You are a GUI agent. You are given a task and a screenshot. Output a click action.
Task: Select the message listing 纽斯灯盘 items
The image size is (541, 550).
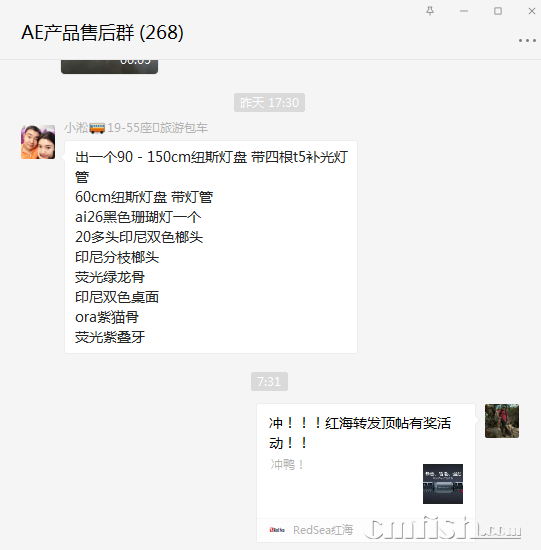tap(211, 247)
